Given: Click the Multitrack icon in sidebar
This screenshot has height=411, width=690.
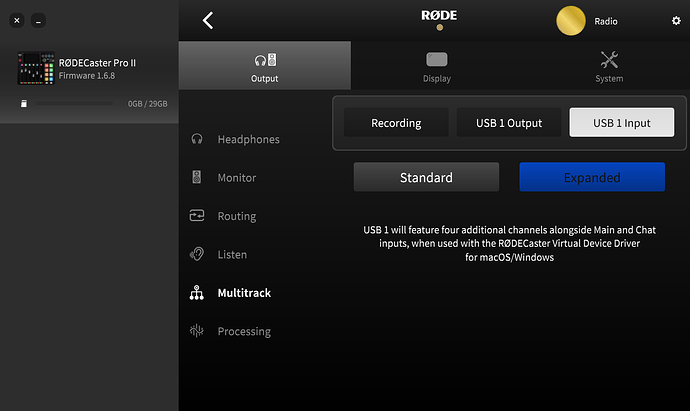Looking at the screenshot, I should [x=197, y=293].
